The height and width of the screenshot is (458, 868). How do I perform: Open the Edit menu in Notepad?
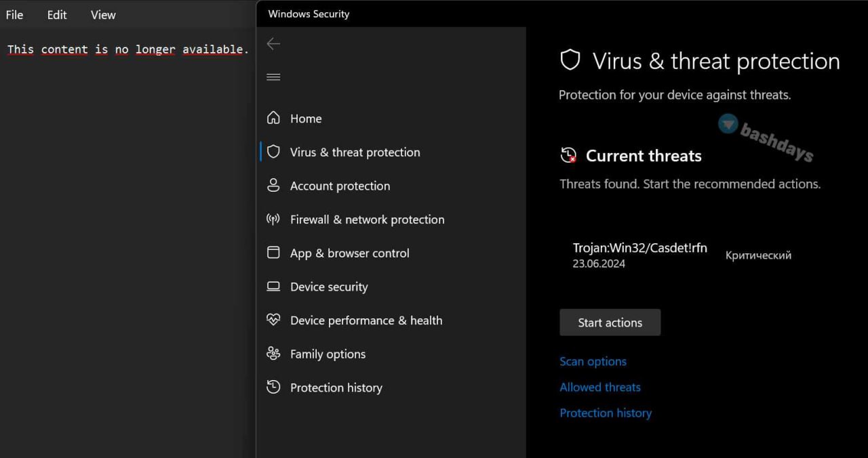(x=57, y=15)
